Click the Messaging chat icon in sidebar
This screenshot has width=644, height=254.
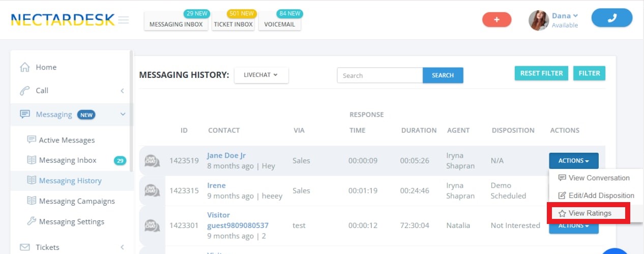[24, 115]
